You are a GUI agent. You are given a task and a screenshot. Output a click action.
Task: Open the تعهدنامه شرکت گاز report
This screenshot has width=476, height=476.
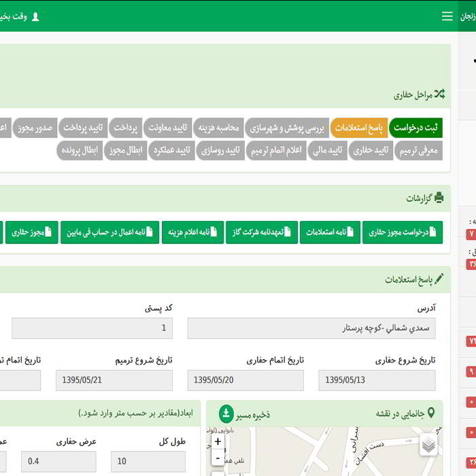(261, 233)
